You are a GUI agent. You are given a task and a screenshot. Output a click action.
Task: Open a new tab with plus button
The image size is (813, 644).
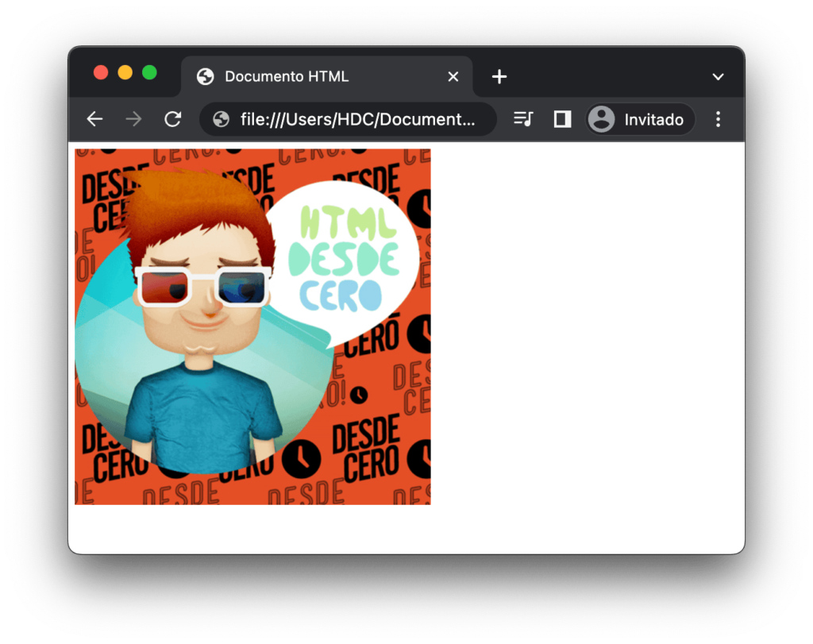click(499, 76)
